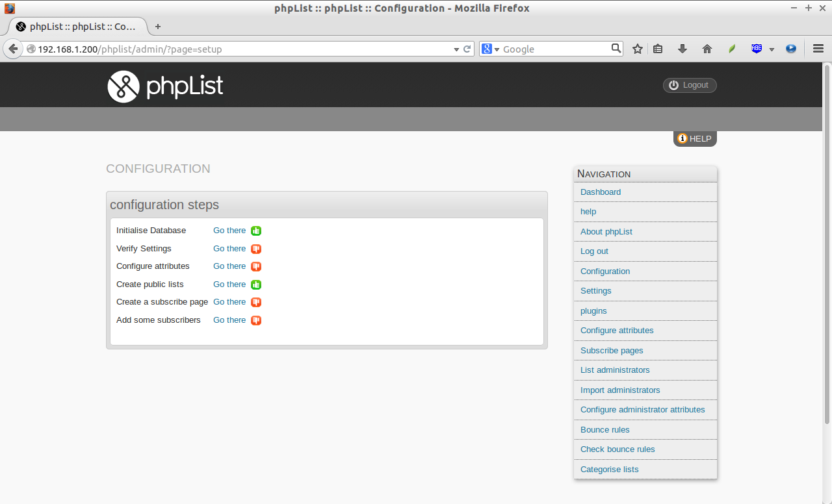Select Log out in the navigation
The width and height of the screenshot is (832, 504).
point(595,251)
